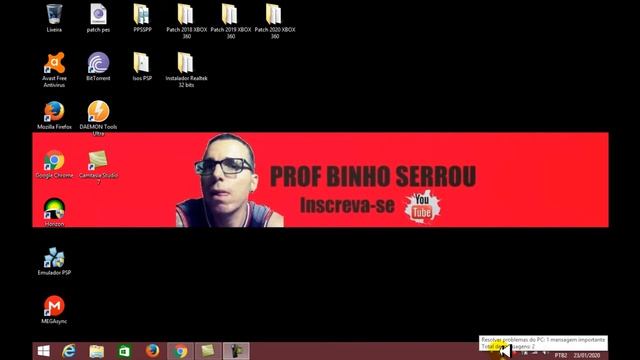Launch Mozilla Firefox desktop shortcut
640x360 pixels.
click(x=54, y=115)
